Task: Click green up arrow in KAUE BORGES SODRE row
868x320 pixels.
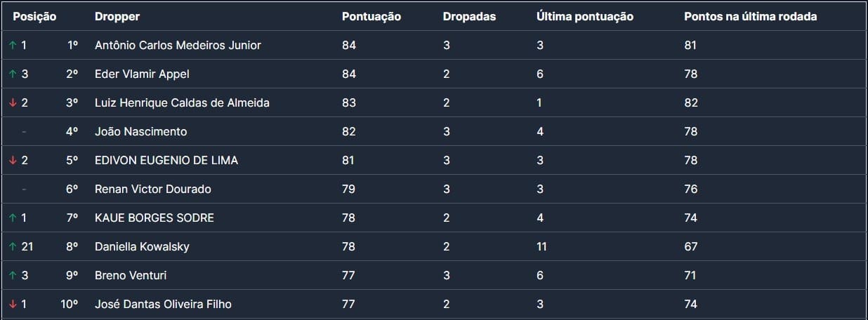Action: 13,218
